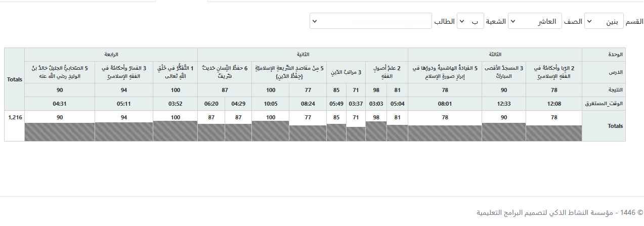The height and width of the screenshot is (226, 644).
Task: Select lesson header التفكر في خلق الله تعالى
Action: point(175,72)
